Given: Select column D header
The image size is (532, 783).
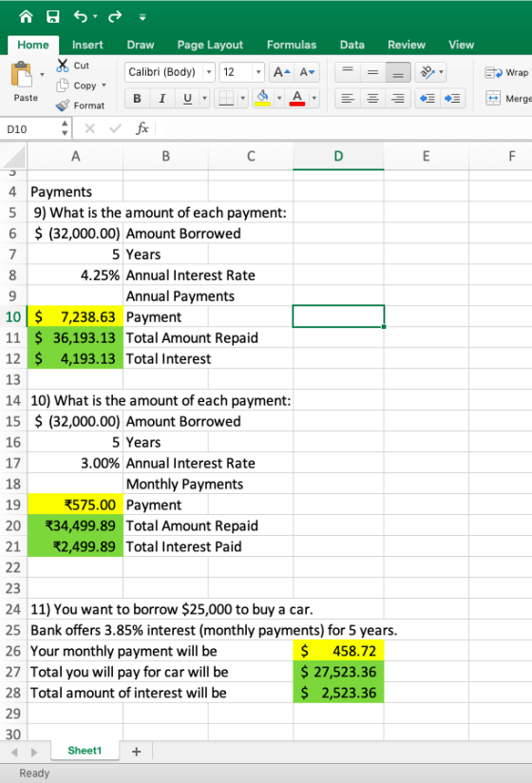Looking at the screenshot, I should click(338, 156).
